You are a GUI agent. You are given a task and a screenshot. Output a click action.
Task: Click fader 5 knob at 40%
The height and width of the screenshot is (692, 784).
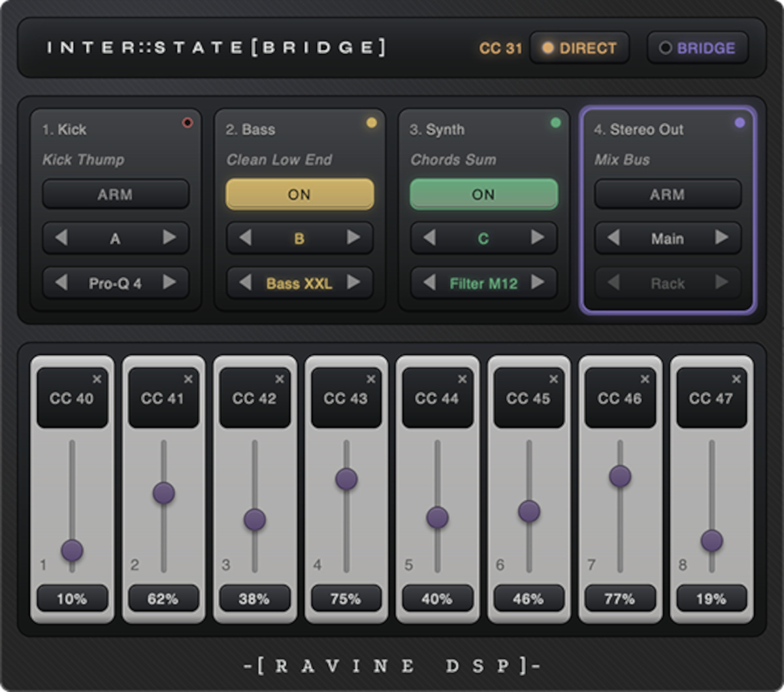pyautogui.click(x=438, y=518)
